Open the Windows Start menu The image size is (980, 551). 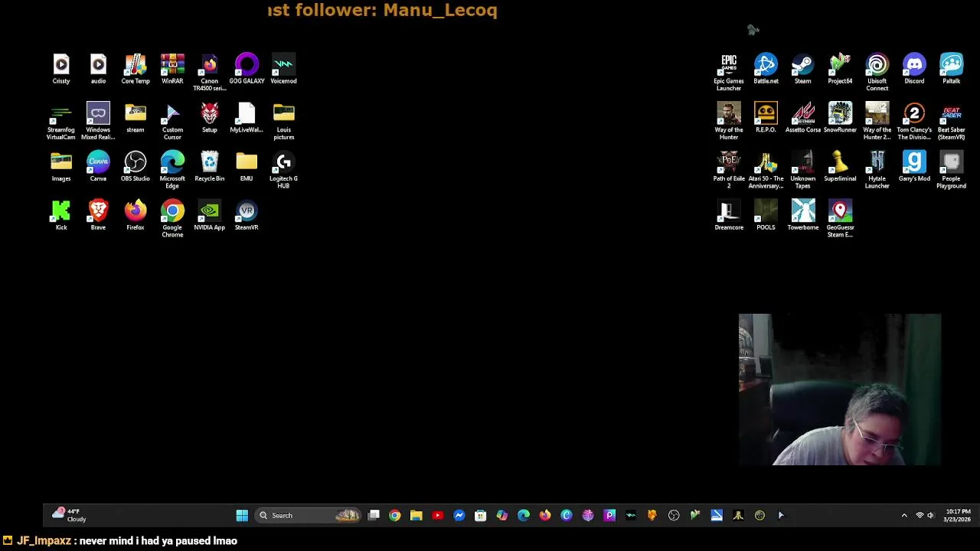242,516
